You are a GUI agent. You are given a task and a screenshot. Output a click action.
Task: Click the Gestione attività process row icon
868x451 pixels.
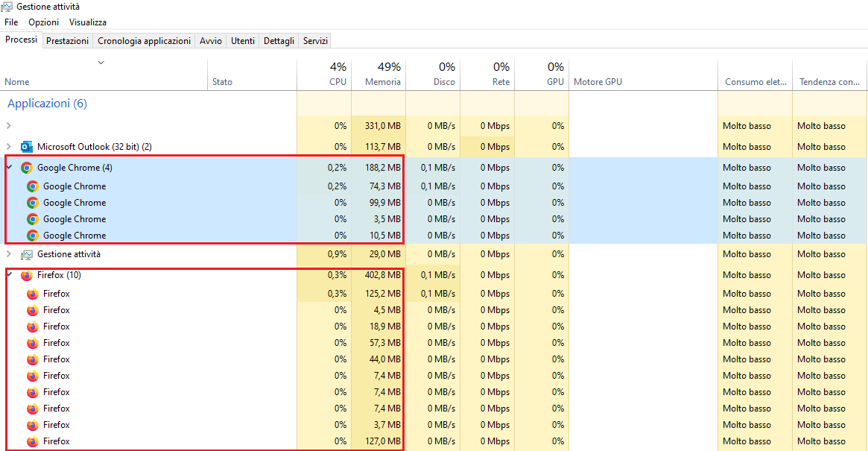pos(27,254)
